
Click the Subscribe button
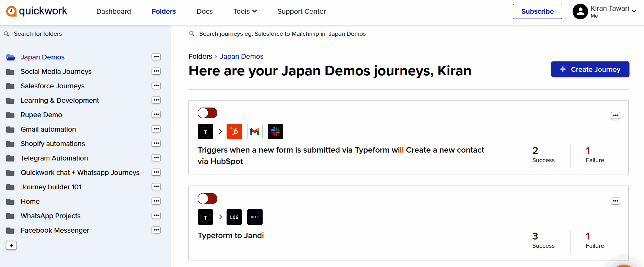[x=537, y=11]
